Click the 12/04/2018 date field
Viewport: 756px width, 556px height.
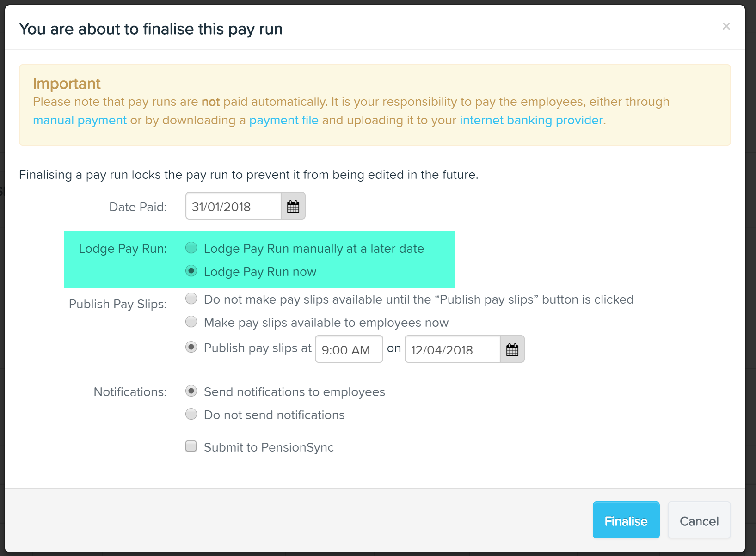pos(451,349)
